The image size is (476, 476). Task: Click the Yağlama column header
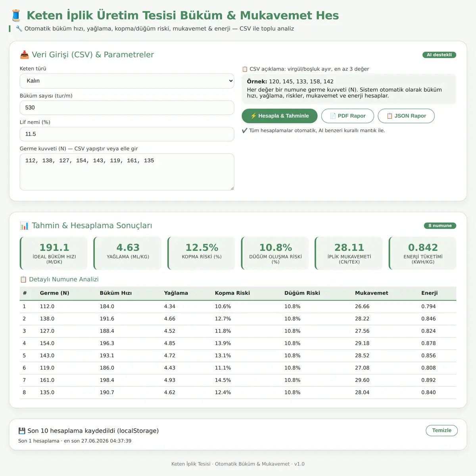176,293
